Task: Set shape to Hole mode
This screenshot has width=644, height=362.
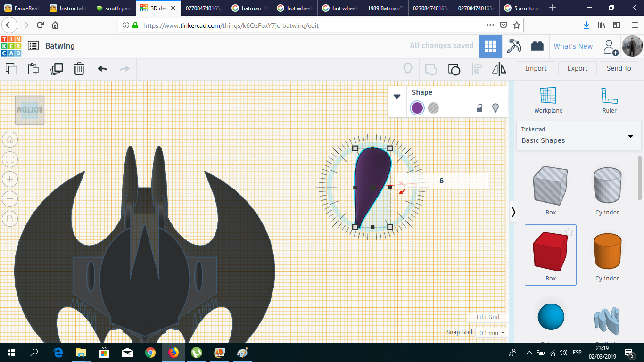Action: 433,108
